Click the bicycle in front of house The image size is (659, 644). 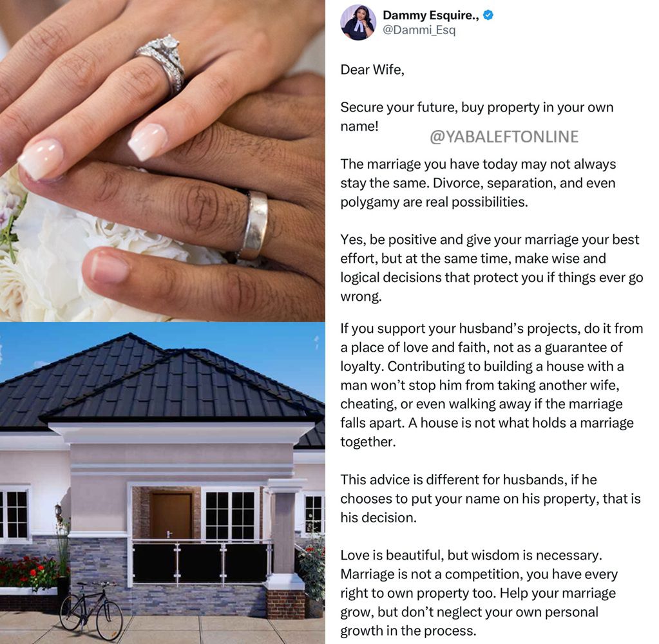(x=91, y=610)
